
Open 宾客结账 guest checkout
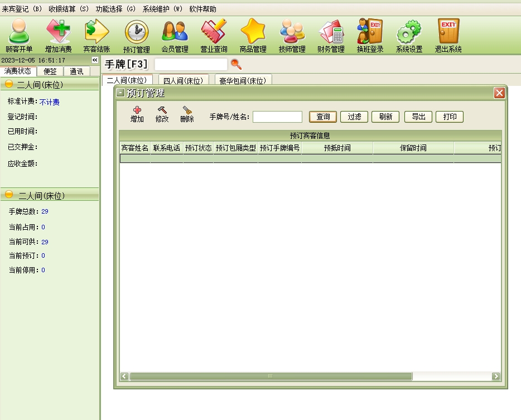97,36
